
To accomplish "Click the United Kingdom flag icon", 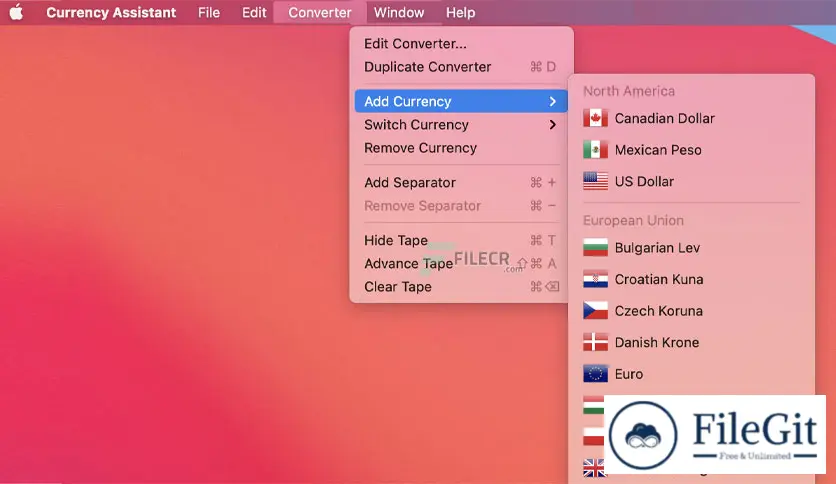I will (593, 468).
